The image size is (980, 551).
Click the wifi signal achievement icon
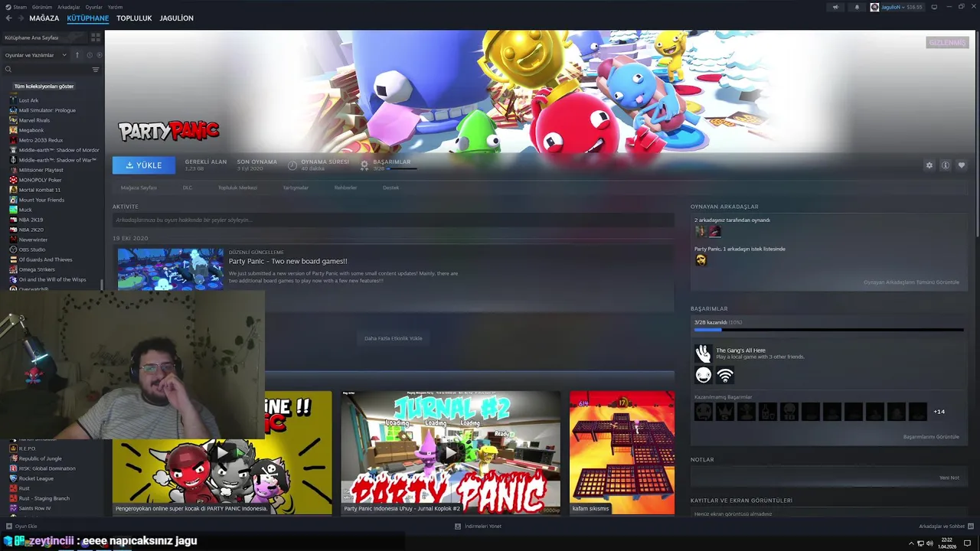click(x=725, y=375)
